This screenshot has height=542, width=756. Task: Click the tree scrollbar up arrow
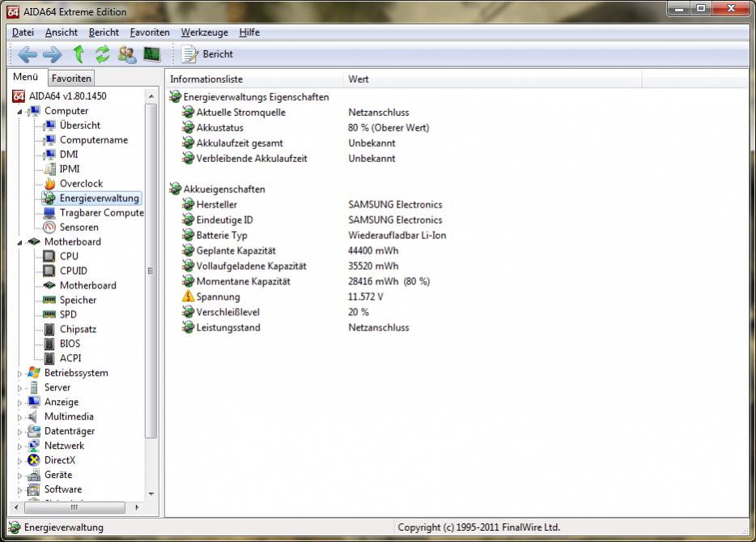point(151,96)
